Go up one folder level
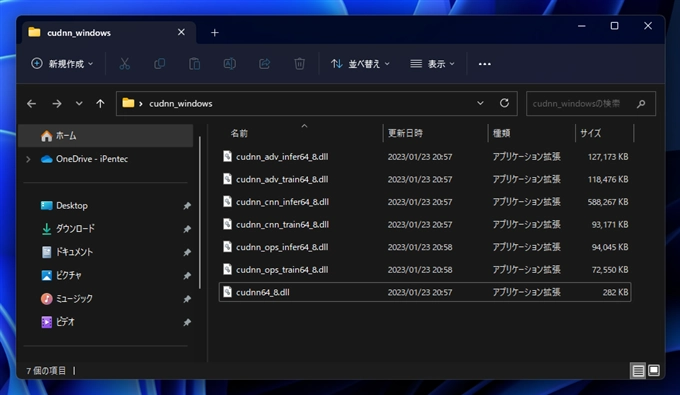 tap(100, 104)
